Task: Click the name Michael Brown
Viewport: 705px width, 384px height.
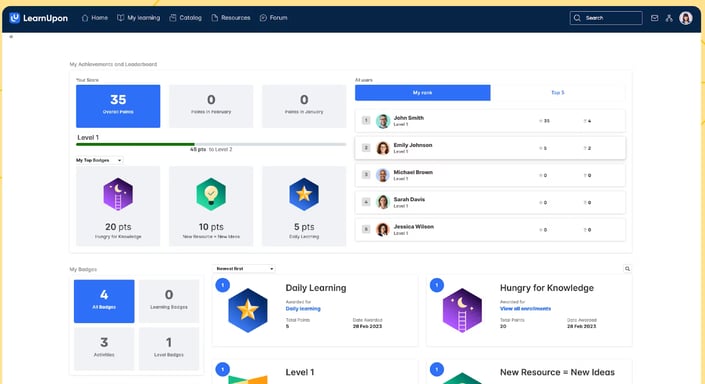Action: (413, 172)
